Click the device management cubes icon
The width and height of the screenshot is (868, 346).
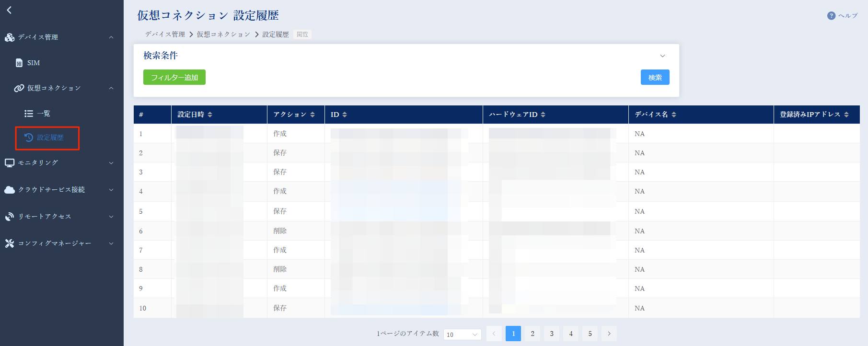(10, 37)
